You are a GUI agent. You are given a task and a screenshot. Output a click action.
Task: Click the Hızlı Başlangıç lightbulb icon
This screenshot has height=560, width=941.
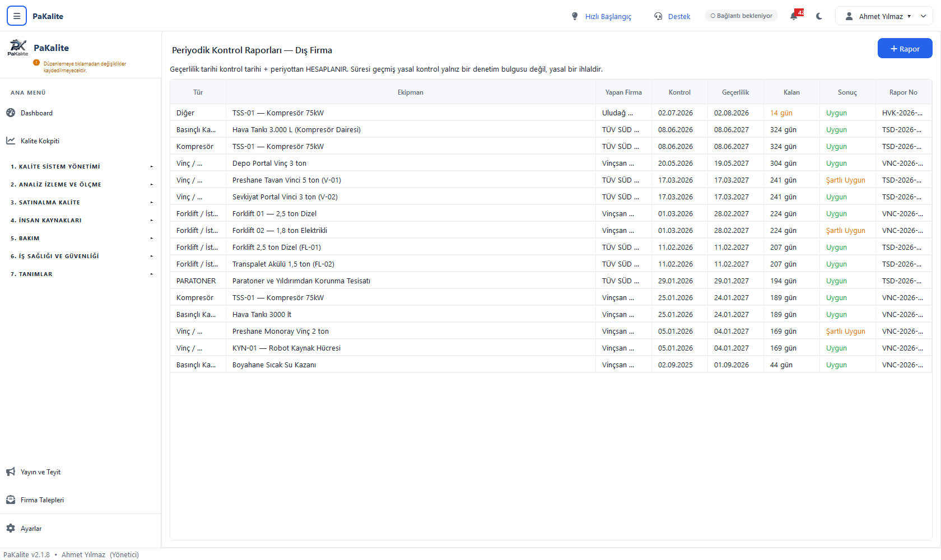tap(575, 16)
